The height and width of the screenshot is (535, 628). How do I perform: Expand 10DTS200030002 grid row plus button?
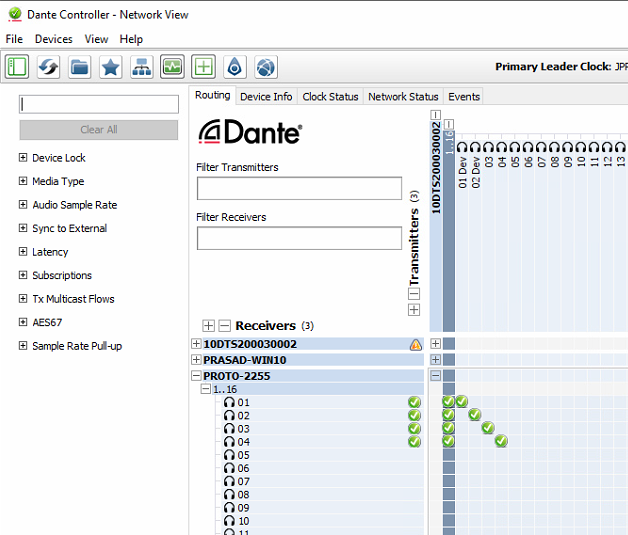pos(435,344)
